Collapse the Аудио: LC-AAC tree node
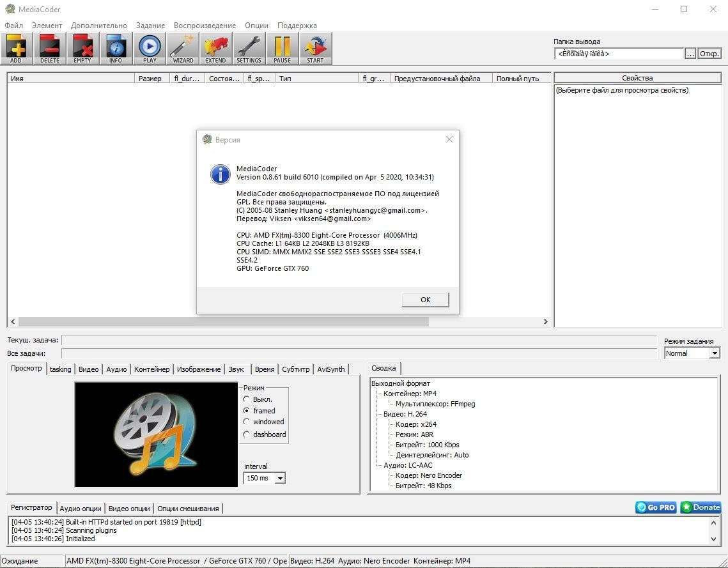 pos(408,465)
